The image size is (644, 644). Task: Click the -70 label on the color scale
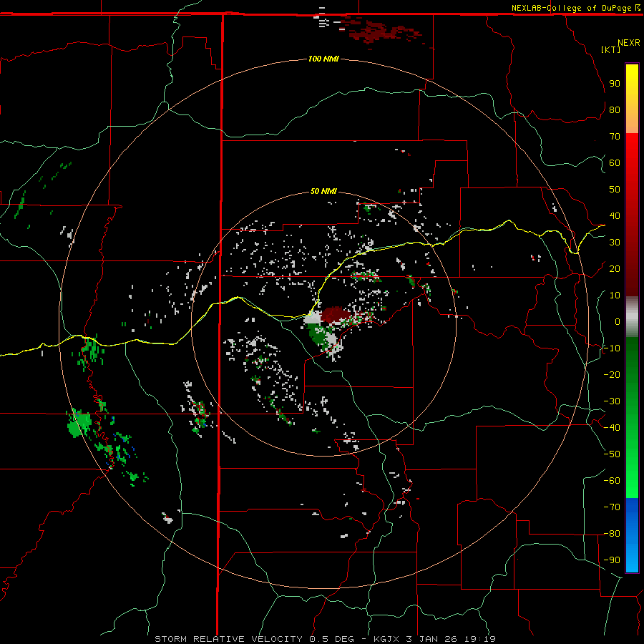[612, 507]
